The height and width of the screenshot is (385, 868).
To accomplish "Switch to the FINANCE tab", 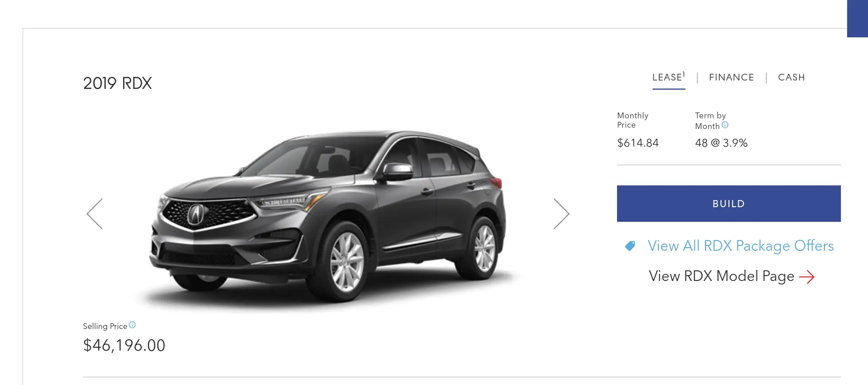I will pyautogui.click(x=731, y=77).
